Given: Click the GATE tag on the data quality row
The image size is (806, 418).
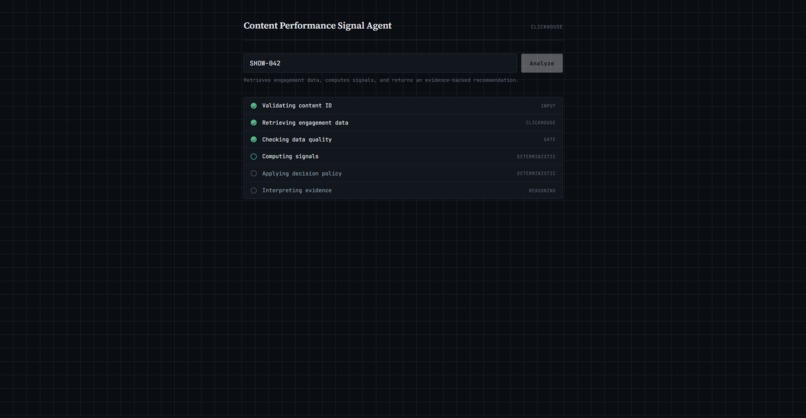Looking at the screenshot, I should (x=549, y=139).
